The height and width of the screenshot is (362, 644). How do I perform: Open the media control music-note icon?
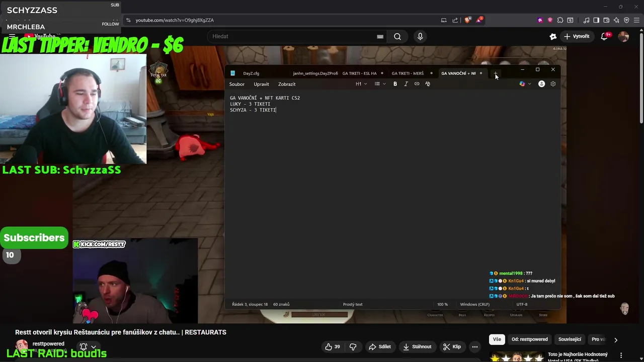[586, 20]
